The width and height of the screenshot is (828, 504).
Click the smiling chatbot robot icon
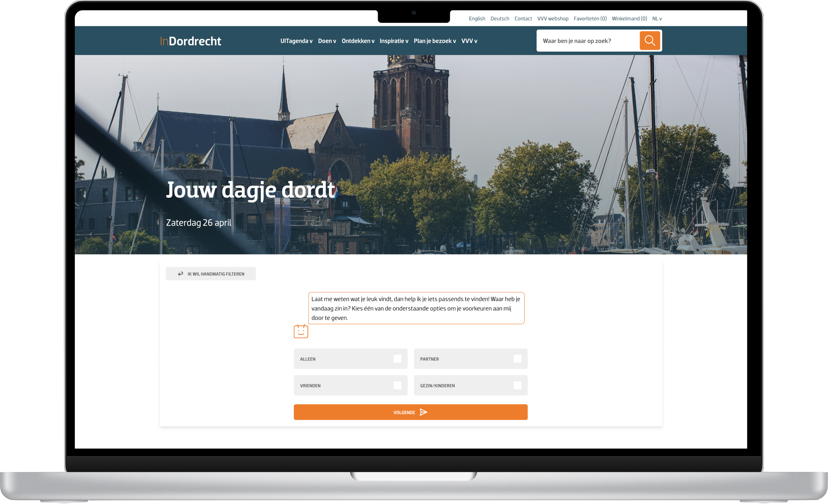[301, 331]
